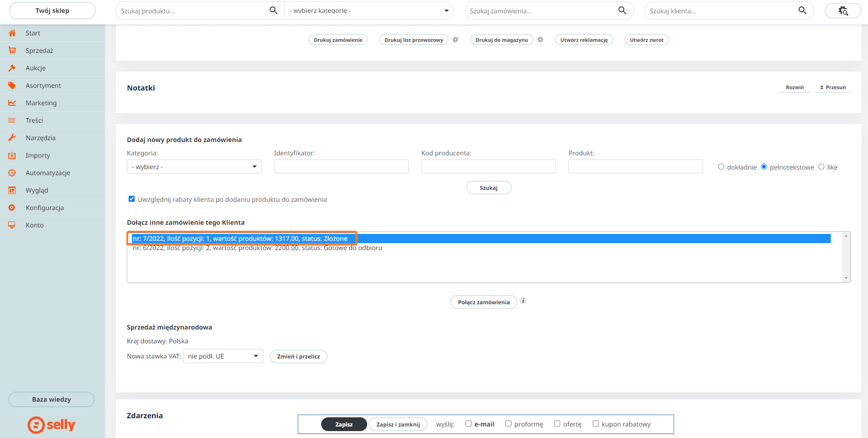Click the gear icon next to Drukuj list przewozowy
The height and width of the screenshot is (438, 868).
point(455,40)
